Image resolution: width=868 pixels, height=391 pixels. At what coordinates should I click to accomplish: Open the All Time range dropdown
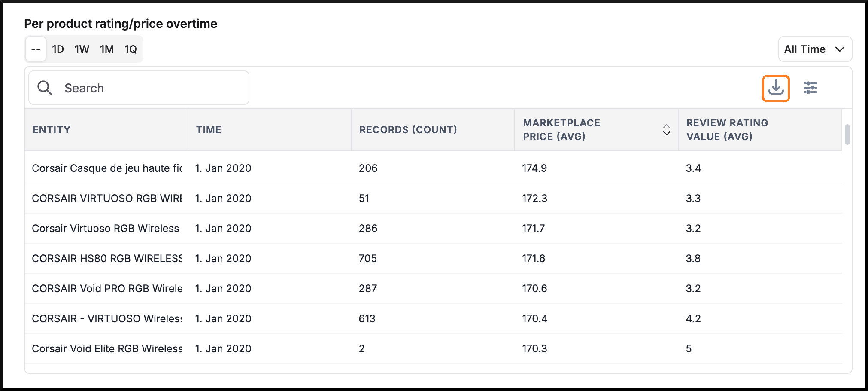[815, 49]
